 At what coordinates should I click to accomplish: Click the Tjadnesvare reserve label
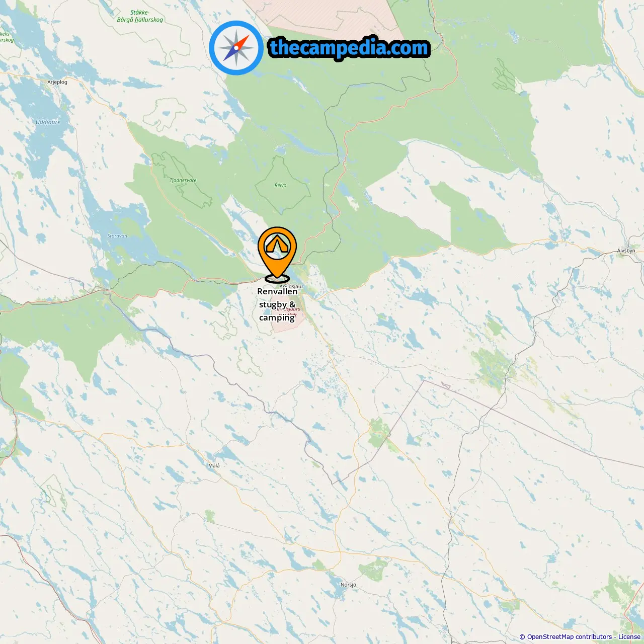[183, 180]
